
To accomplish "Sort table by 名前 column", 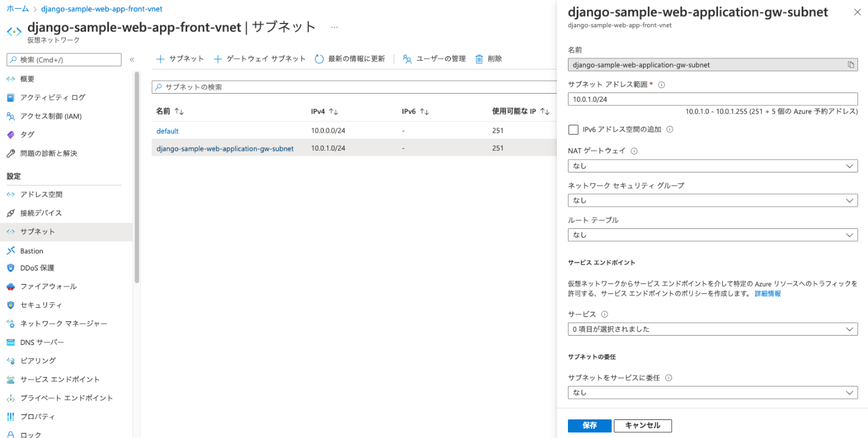I will tap(170, 111).
